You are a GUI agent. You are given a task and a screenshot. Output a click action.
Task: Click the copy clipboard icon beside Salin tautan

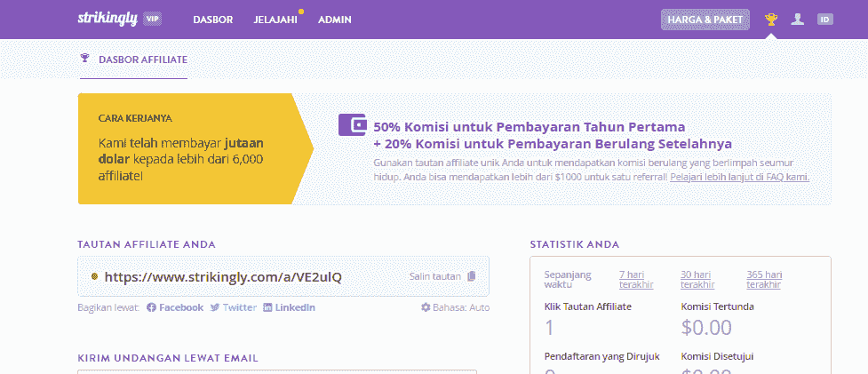point(471,276)
